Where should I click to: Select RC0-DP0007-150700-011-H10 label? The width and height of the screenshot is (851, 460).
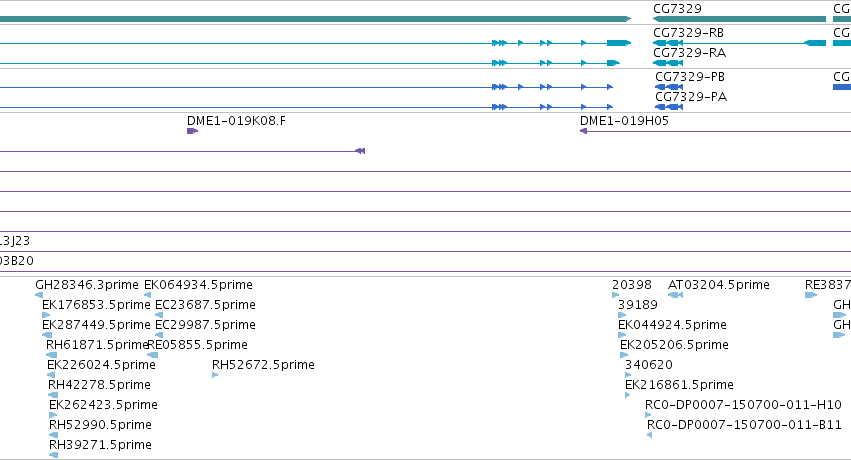pyautogui.click(x=743, y=405)
